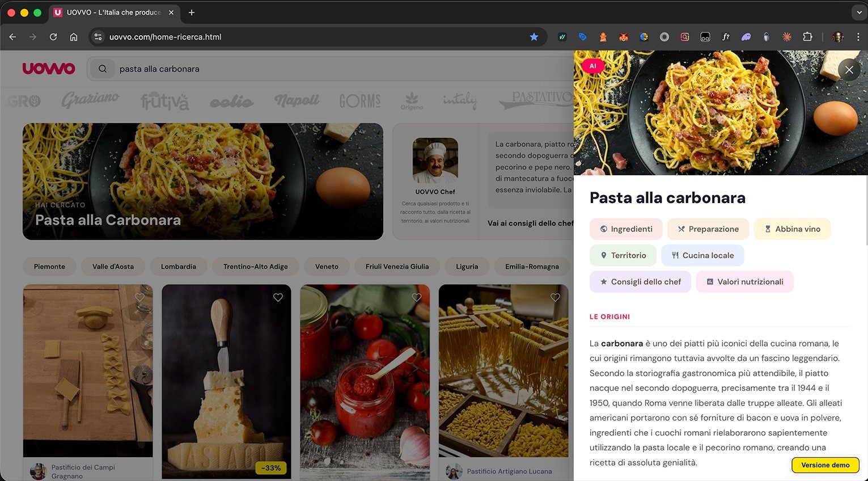Open the Pasta alla Carbonara hero banner
Image resolution: width=868 pixels, height=481 pixels.
point(203,182)
